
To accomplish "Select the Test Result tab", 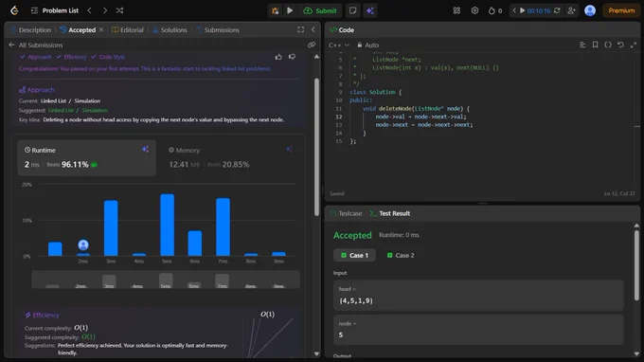I will 389,213.
